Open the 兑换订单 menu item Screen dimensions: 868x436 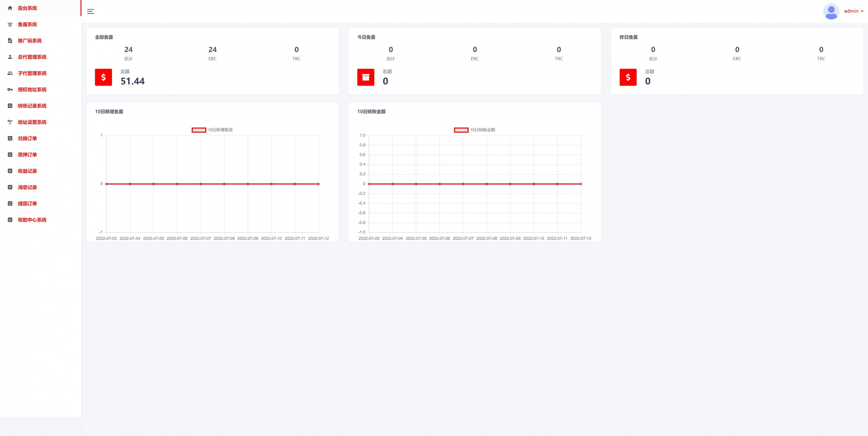click(27, 139)
